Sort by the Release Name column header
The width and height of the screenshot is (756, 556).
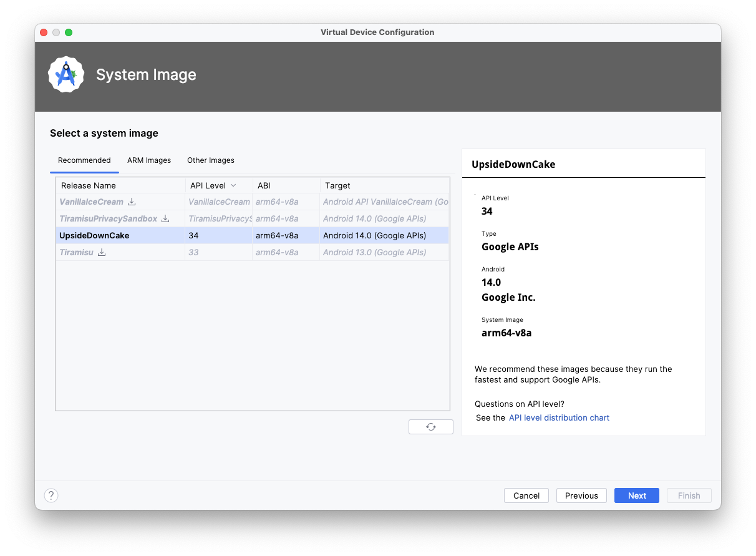coord(88,185)
